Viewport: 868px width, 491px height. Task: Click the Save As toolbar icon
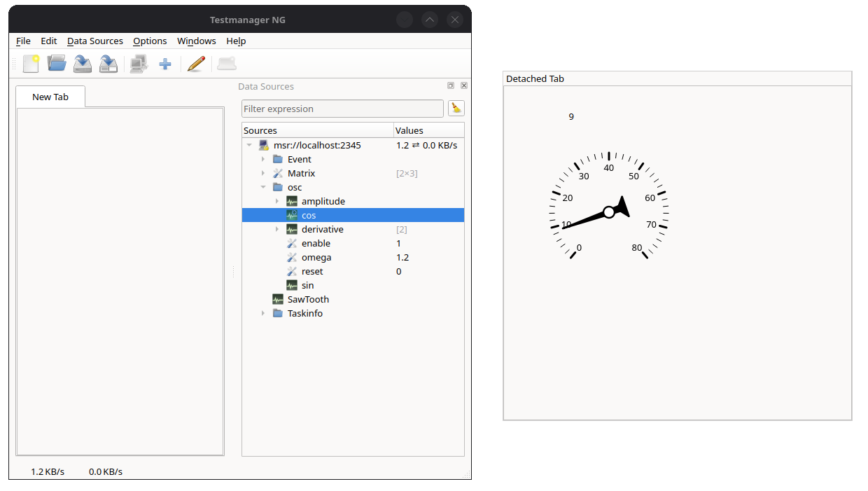click(x=108, y=64)
